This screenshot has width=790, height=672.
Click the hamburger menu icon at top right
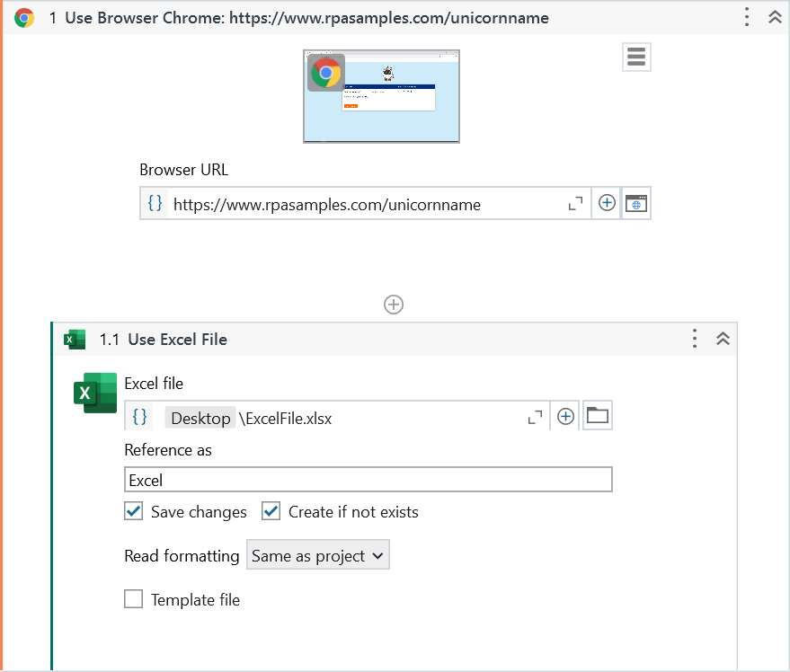click(x=636, y=57)
